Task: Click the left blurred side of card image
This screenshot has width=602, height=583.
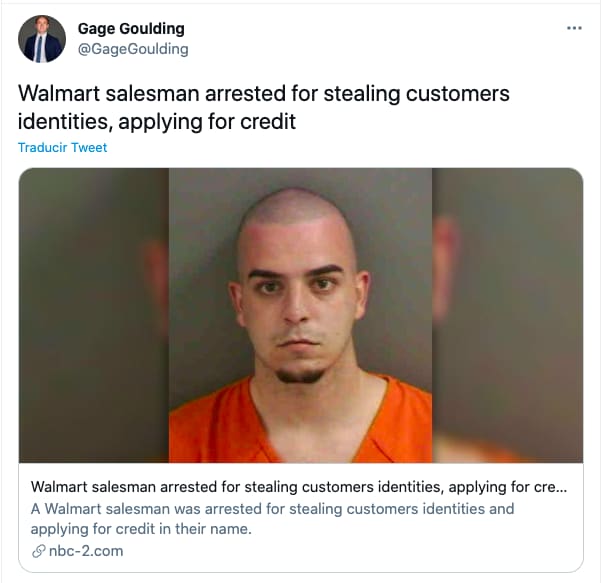Action: click(94, 315)
